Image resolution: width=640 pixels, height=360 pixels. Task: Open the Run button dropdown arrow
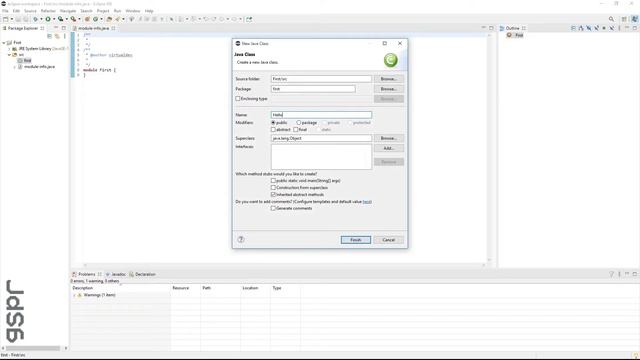(54, 19)
